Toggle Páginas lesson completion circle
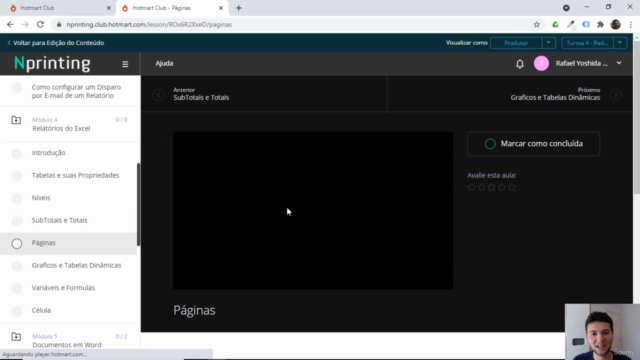640x360 pixels. point(17,243)
